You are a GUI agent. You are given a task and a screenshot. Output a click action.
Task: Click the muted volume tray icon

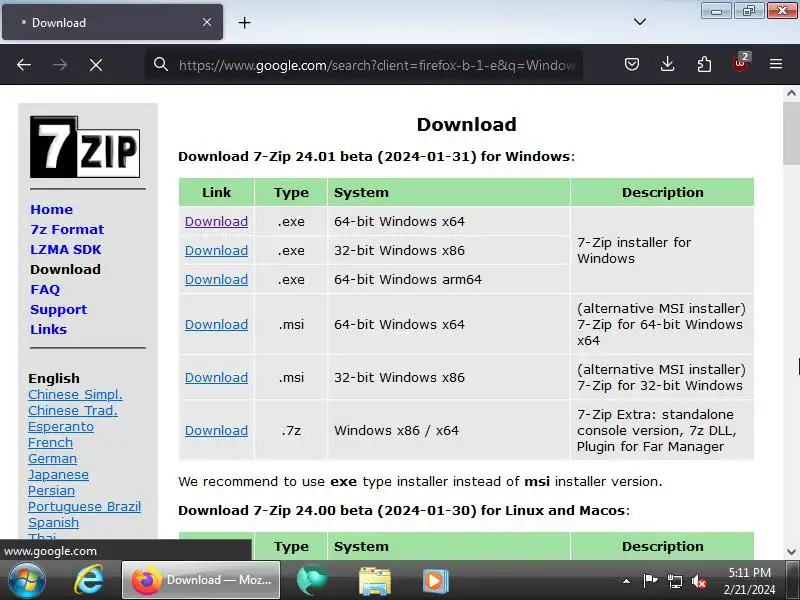click(x=698, y=581)
